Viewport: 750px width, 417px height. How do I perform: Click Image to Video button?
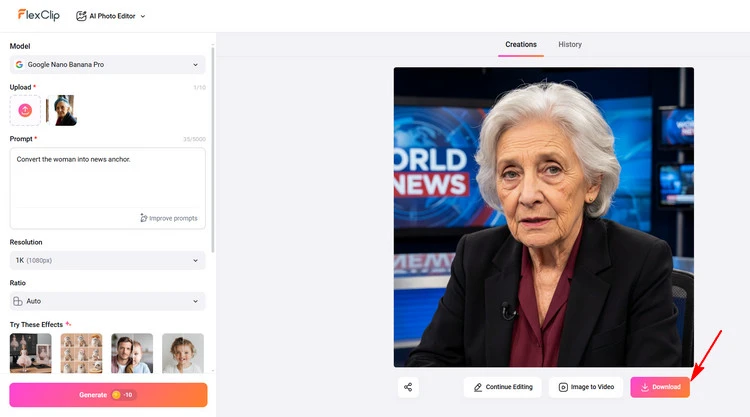click(585, 387)
